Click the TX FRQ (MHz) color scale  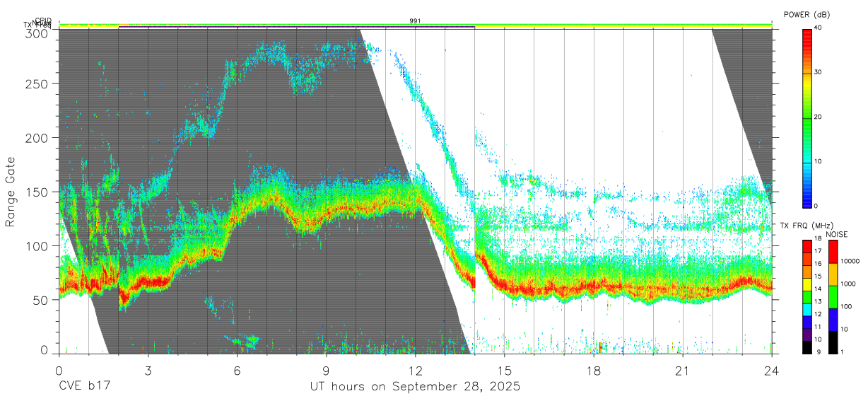pos(807,296)
